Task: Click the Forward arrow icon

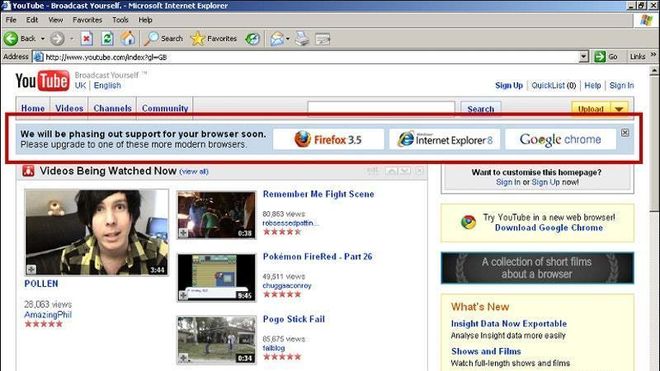Action: click(x=57, y=39)
